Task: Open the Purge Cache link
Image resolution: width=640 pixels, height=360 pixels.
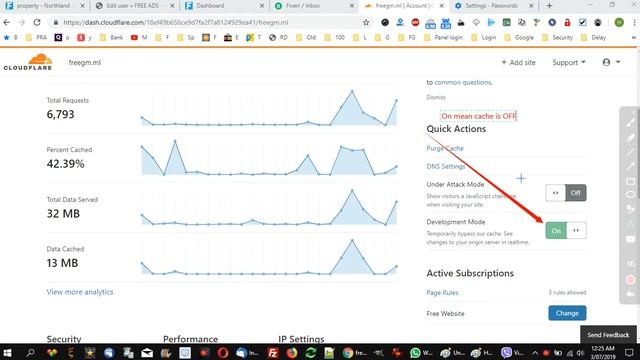Action: pos(445,148)
